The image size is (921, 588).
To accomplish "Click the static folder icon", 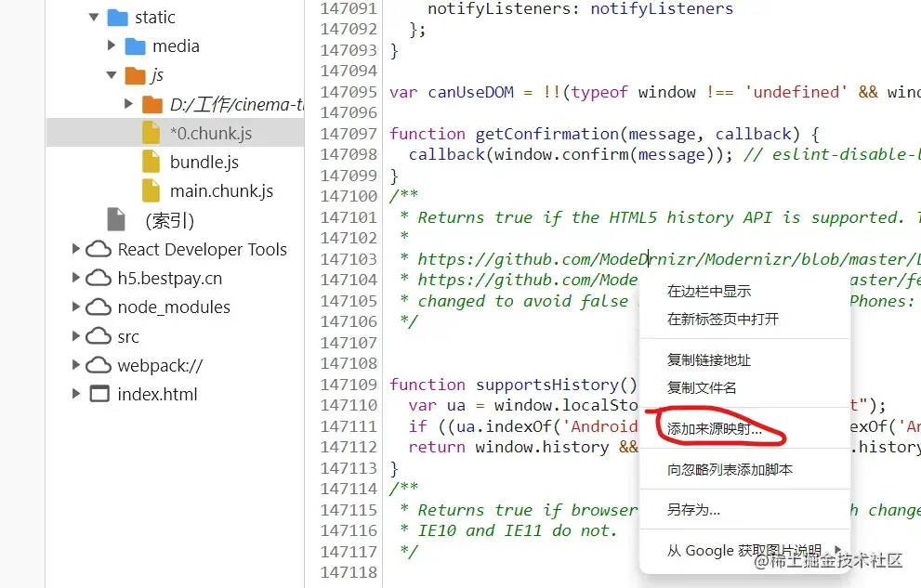I will coord(117,18).
